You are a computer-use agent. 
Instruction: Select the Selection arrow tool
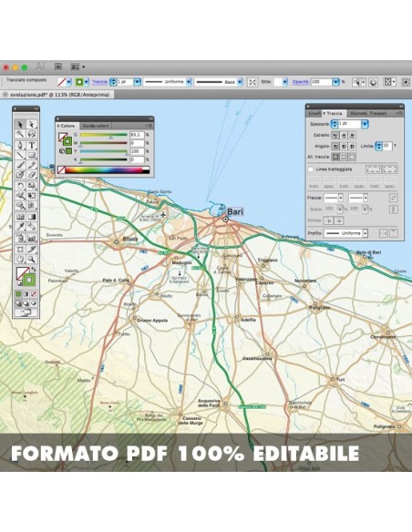[x=20, y=124]
